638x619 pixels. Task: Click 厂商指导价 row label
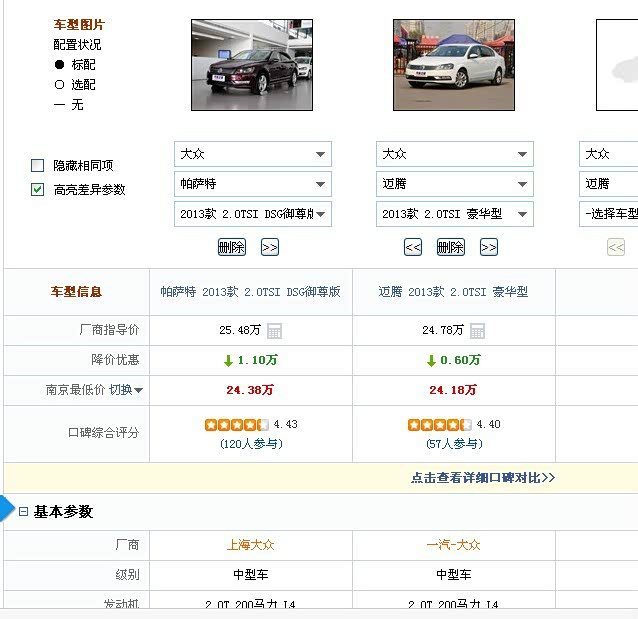click(x=109, y=330)
